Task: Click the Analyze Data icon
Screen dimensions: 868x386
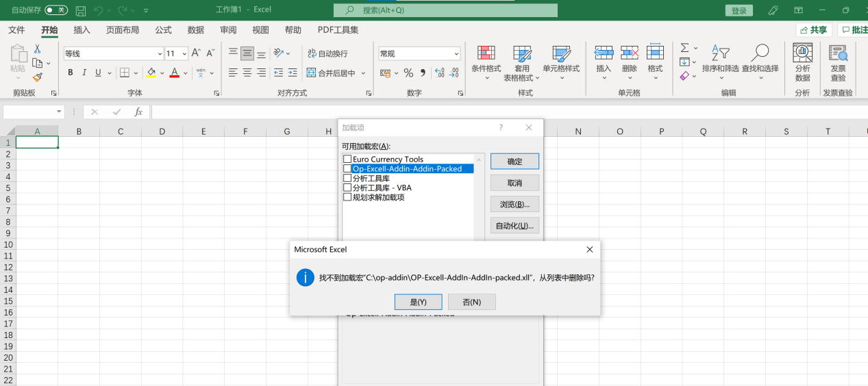Action: click(x=802, y=54)
